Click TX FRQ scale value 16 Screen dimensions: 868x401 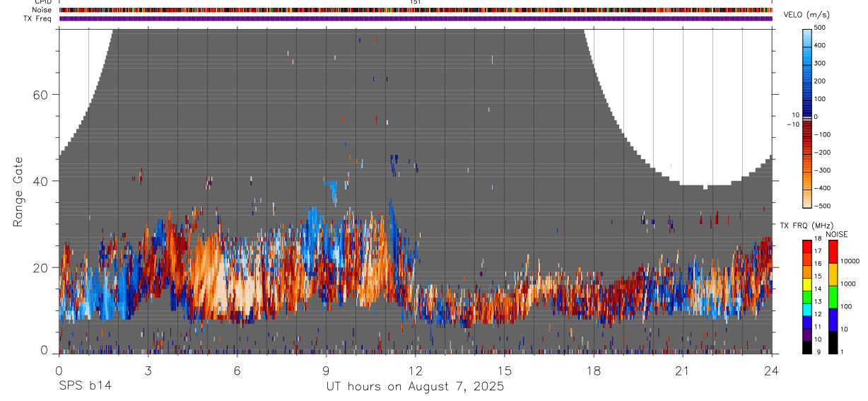click(818, 264)
